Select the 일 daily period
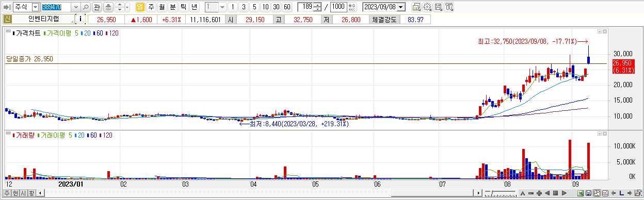Screen dimensions: 644x200 [140, 7]
